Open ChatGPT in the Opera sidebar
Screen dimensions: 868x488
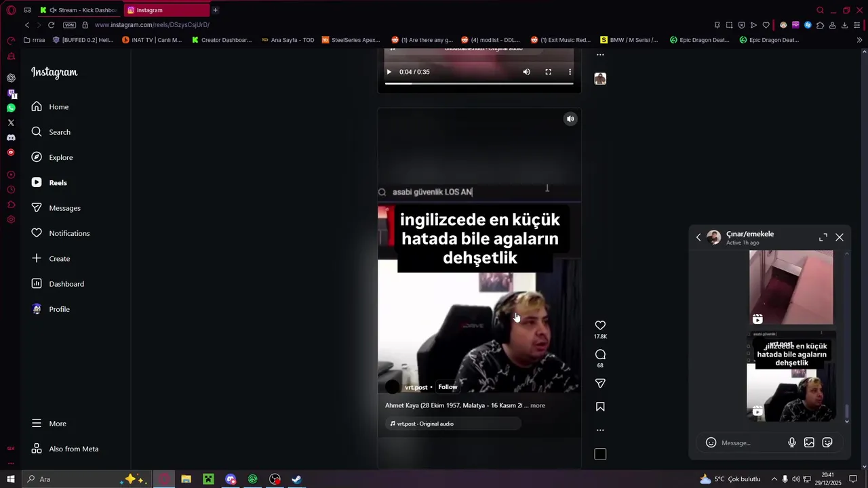click(x=11, y=78)
